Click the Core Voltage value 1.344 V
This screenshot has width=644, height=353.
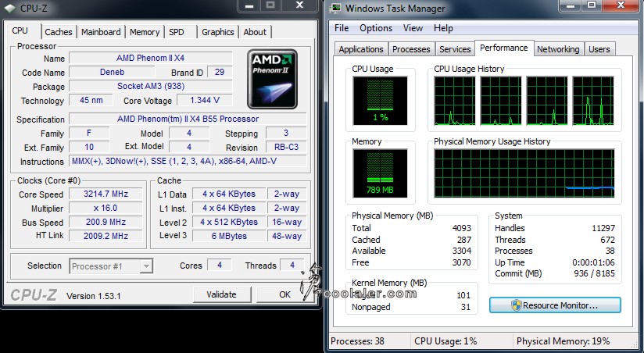[x=205, y=100]
